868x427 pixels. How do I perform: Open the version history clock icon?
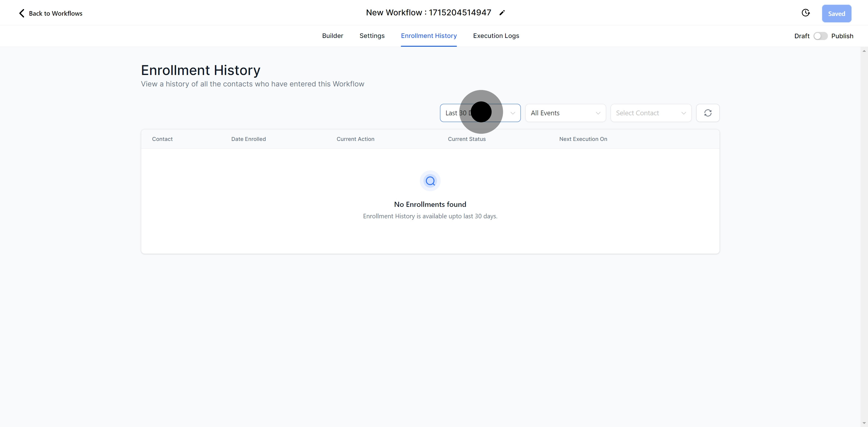pyautogui.click(x=806, y=13)
